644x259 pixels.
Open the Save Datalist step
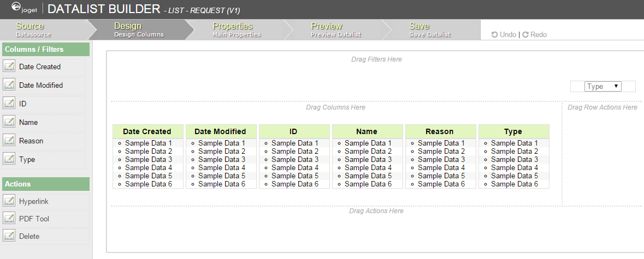[x=429, y=29]
